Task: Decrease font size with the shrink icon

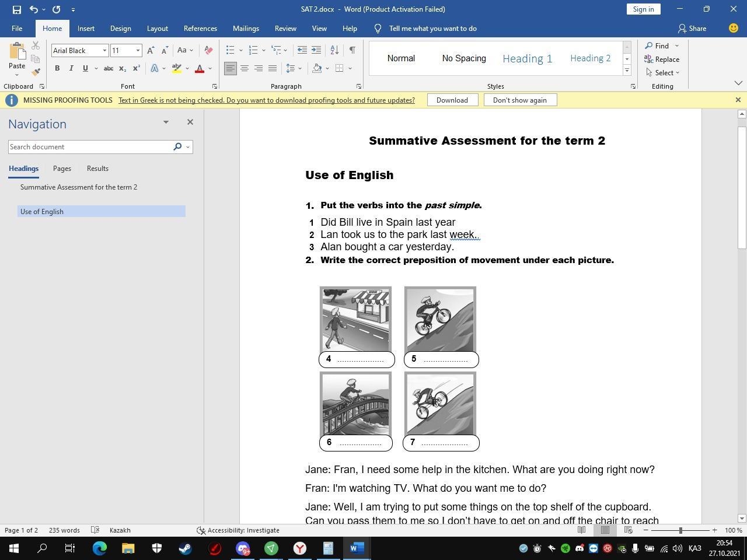Action: [x=165, y=50]
